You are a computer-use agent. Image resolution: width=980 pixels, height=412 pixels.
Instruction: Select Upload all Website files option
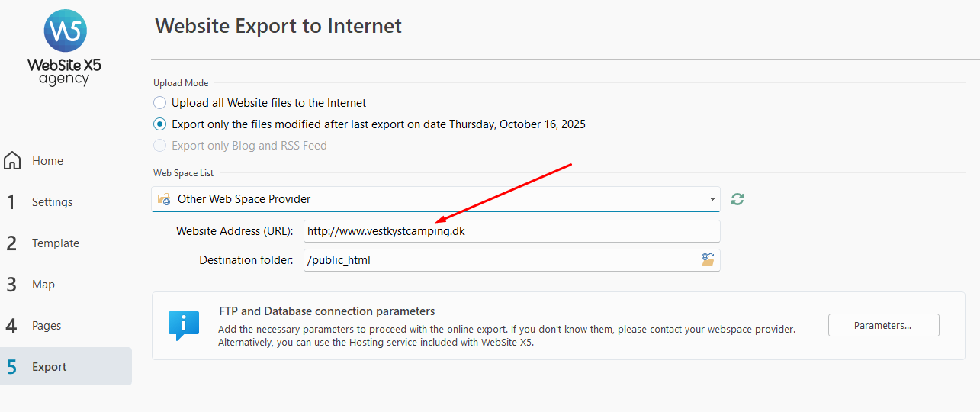160,103
